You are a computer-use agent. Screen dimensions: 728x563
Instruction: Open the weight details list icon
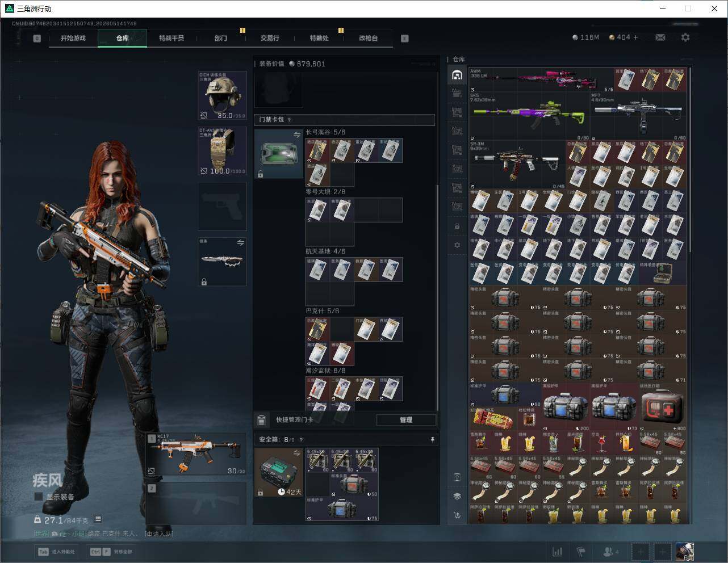[x=98, y=519]
